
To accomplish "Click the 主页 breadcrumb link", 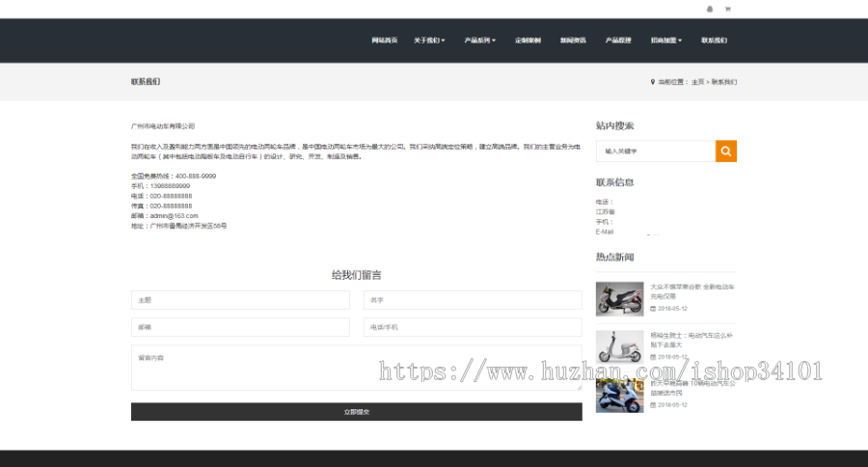I will pyautogui.click(x=697, y=81).
